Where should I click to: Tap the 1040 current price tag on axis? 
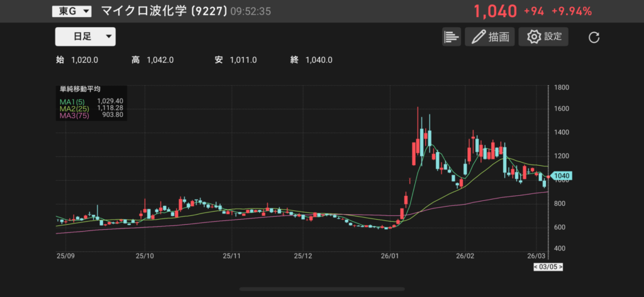(563, 176)
